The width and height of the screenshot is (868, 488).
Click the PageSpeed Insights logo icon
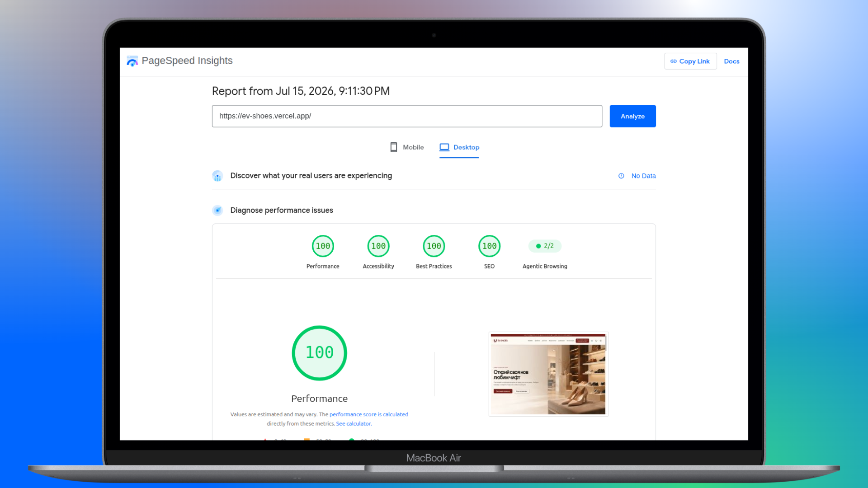tap(132, 61)
